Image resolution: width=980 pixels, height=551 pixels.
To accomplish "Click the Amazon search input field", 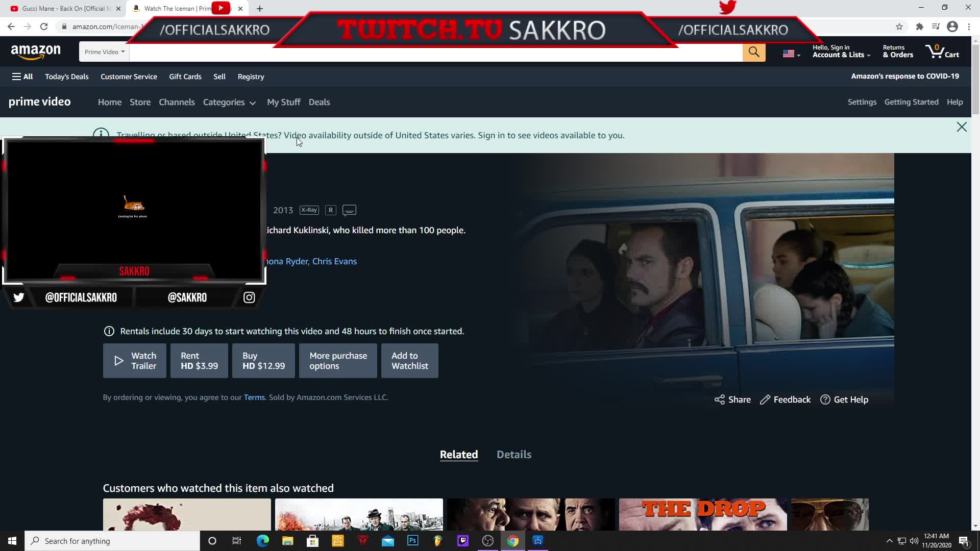I will (x=436, y=52).
